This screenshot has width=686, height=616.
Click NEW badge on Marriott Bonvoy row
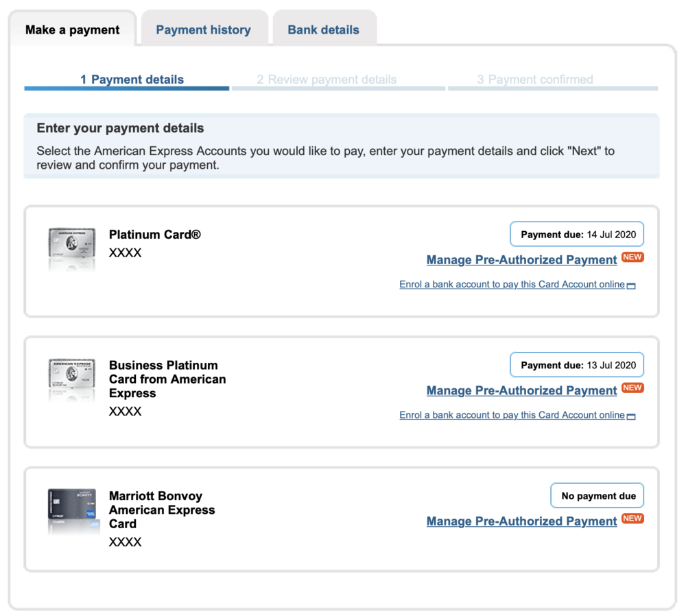click(632, 518)
